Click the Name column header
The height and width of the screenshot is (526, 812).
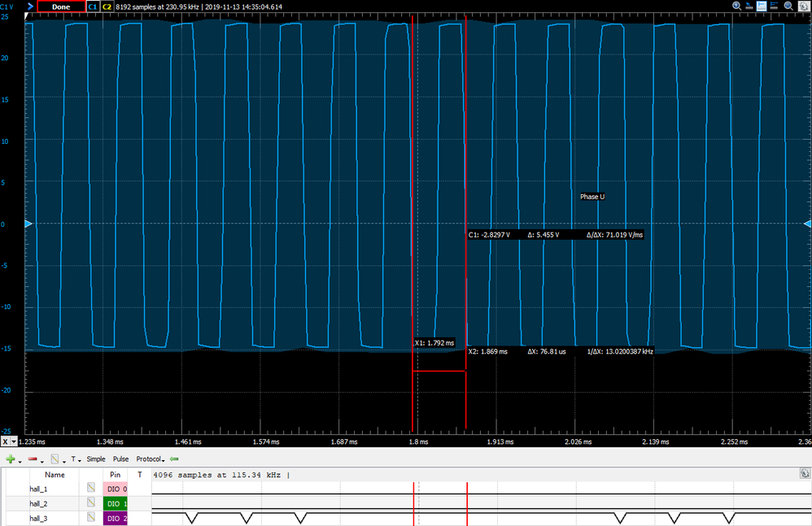(x=55, y=474)
